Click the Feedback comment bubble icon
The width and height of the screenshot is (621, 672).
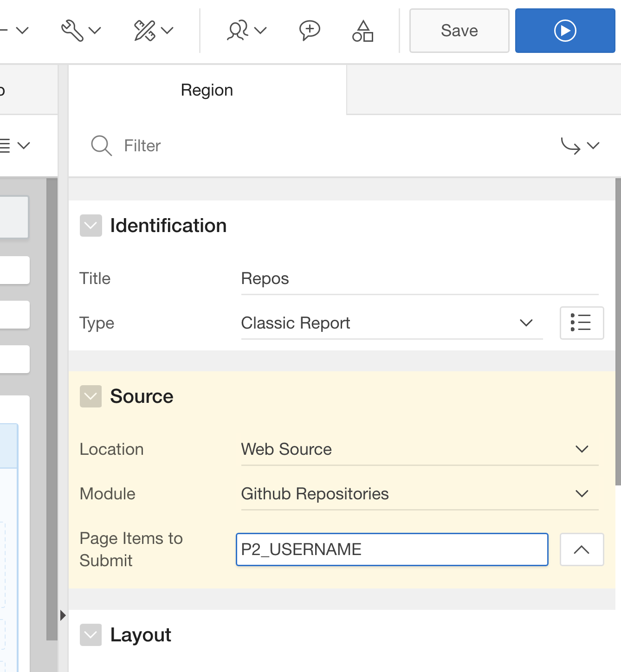coord(309,31)
